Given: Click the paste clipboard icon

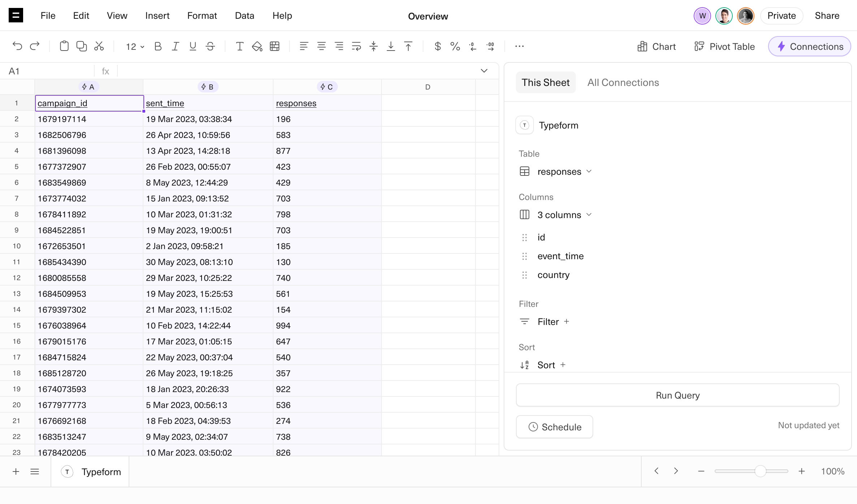Looking at the screenshot, I should click(64, 46).
